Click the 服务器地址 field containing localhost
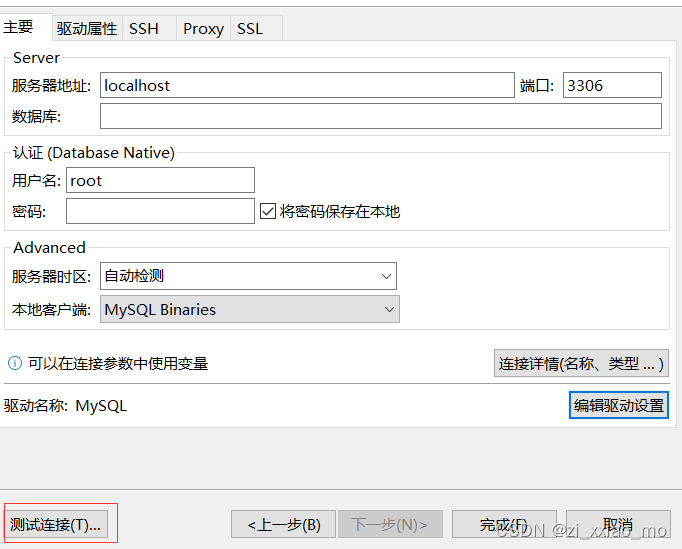 pyautogui.click(x=307, y=85)
